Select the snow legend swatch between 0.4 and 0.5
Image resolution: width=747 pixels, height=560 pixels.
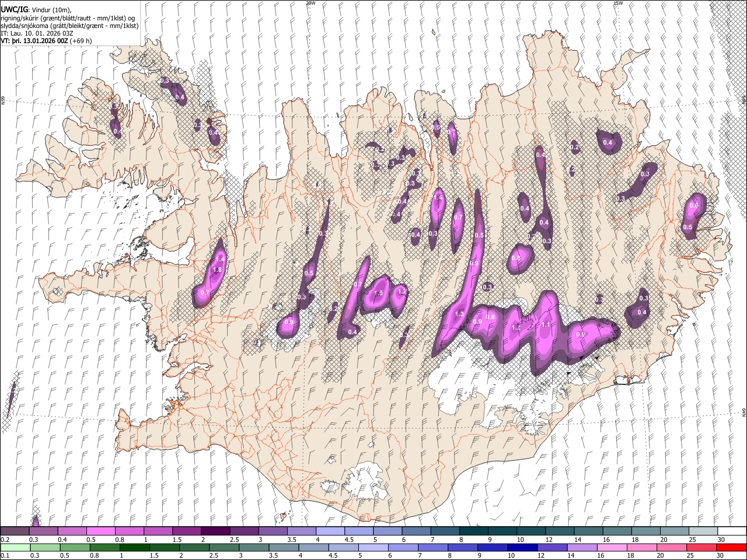coord(72,531)
